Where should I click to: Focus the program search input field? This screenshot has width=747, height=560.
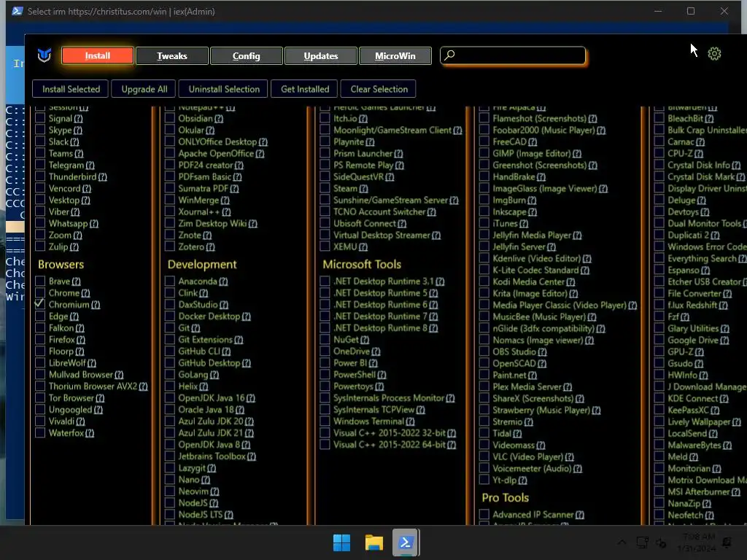tap(513, 55)
